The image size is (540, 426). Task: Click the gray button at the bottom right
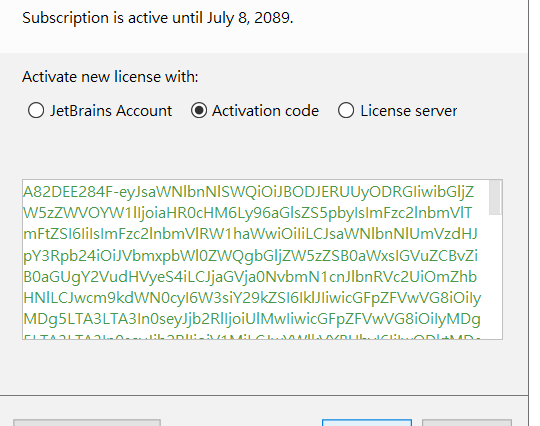tap(467, 423)
